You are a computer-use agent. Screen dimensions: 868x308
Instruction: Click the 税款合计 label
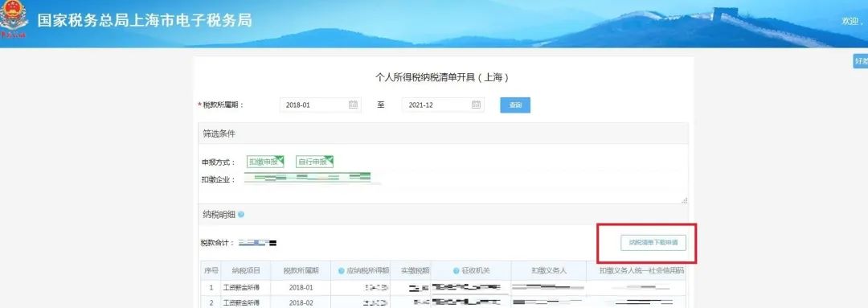pyautogui.click(x=218, y=243)
